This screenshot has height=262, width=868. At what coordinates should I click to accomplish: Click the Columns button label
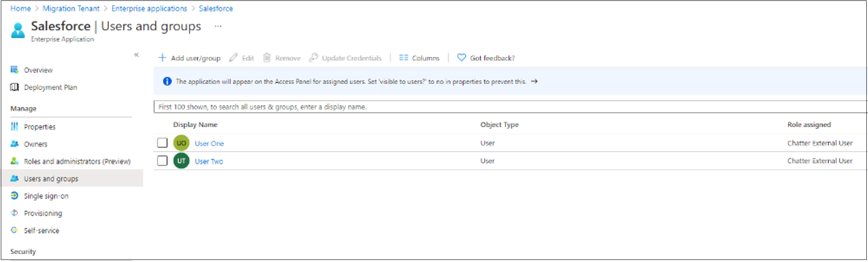426,58
